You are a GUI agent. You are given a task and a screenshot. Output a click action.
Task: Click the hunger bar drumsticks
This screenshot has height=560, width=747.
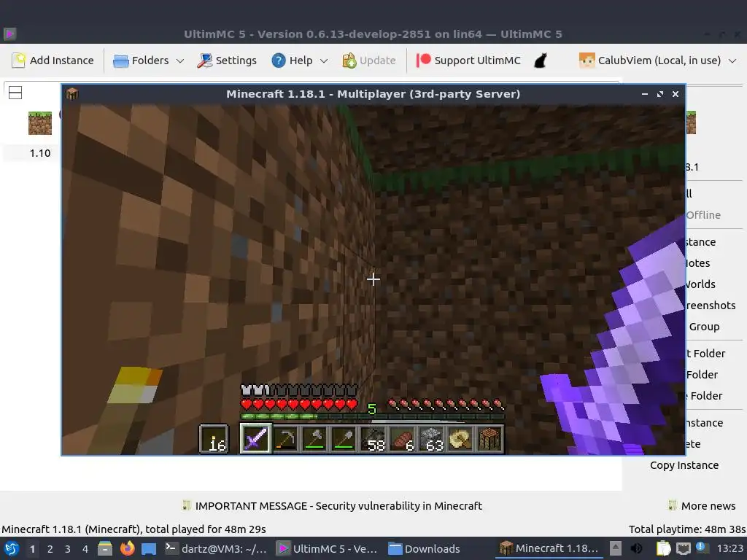tap(446, 405)
